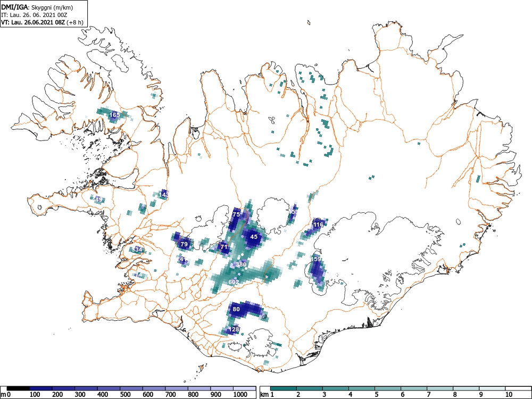532x399 pixels.
Task: Pick the 700–800 m legend swatch
Action: (x=177, y=388)
